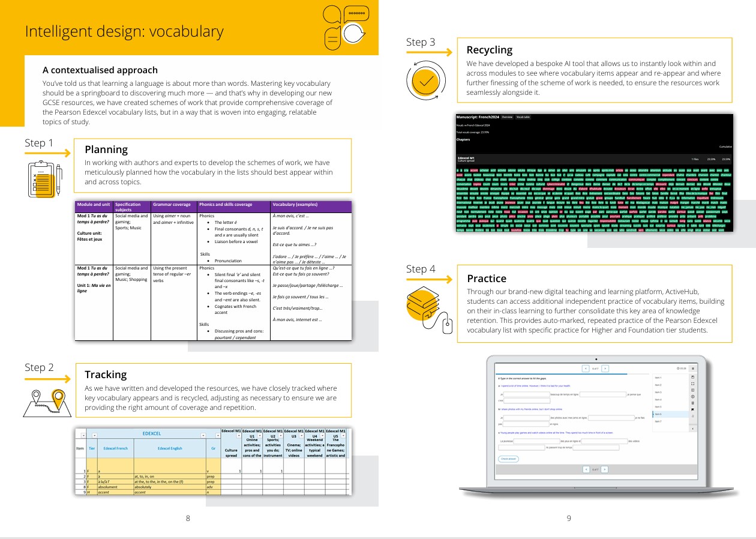Screen dimensions: 756x539
Task: Click the bottom next-question arrow button
Action: pyautogui.click(x=605, y=469)
